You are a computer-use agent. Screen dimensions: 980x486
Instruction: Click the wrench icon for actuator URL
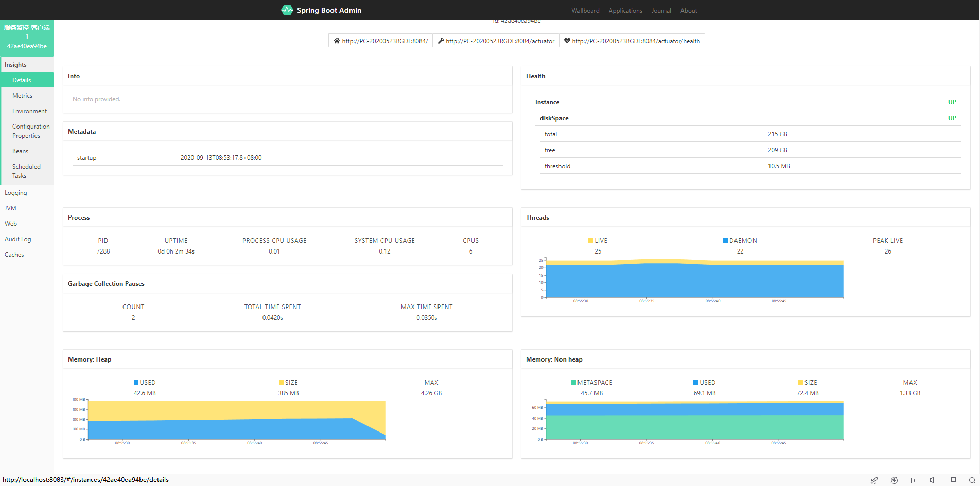(441, 41)
